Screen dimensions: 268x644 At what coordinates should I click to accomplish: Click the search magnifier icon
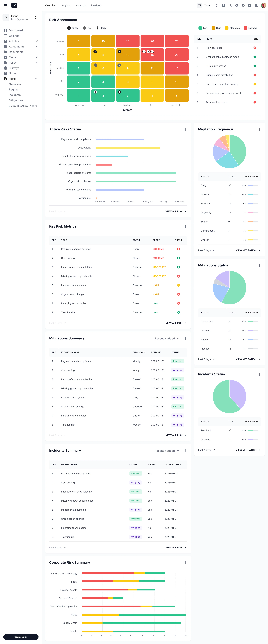(230, 5)
